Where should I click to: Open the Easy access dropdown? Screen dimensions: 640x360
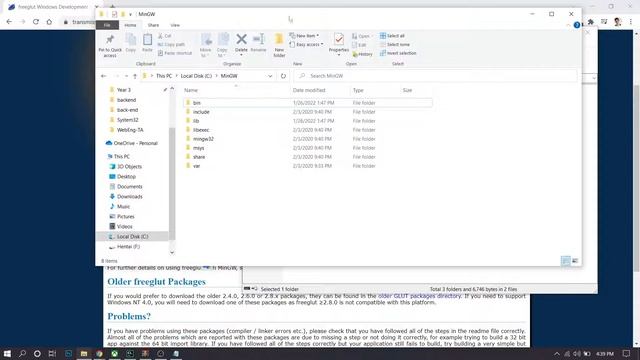(x=307, y=44)
